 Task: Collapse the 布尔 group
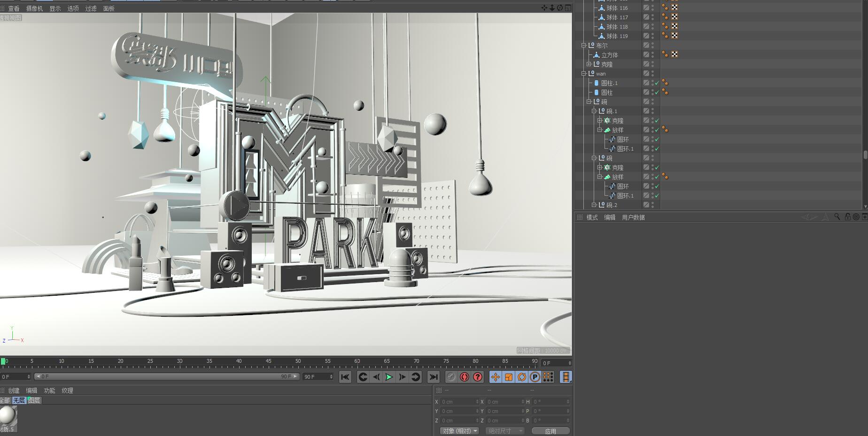[x=584, y=46]
